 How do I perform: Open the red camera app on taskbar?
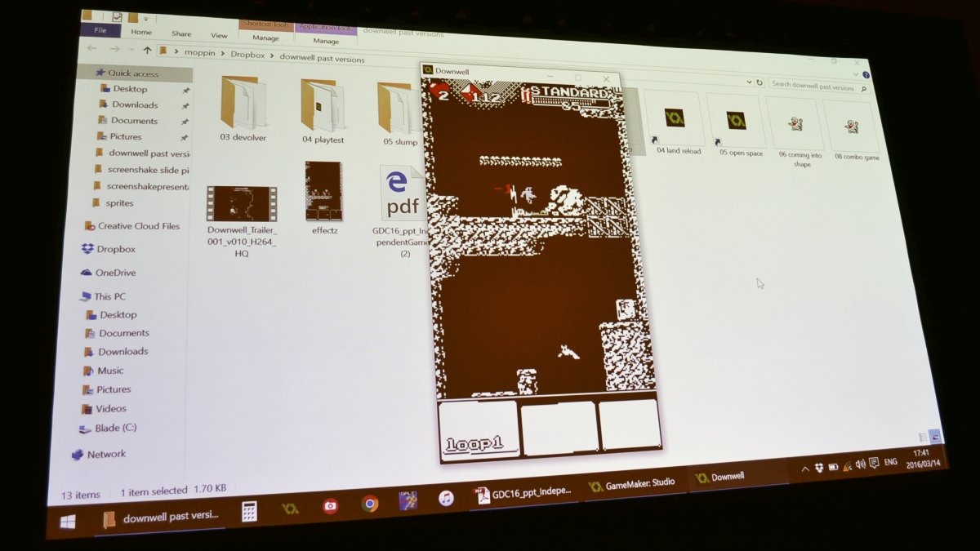(330, 506)
